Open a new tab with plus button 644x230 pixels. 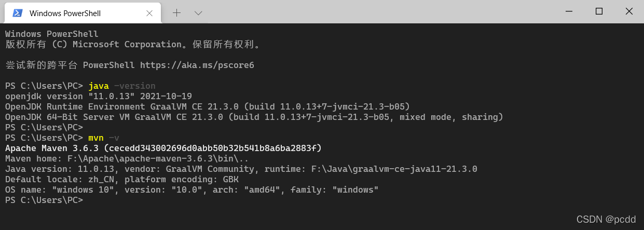click(176, 12)
